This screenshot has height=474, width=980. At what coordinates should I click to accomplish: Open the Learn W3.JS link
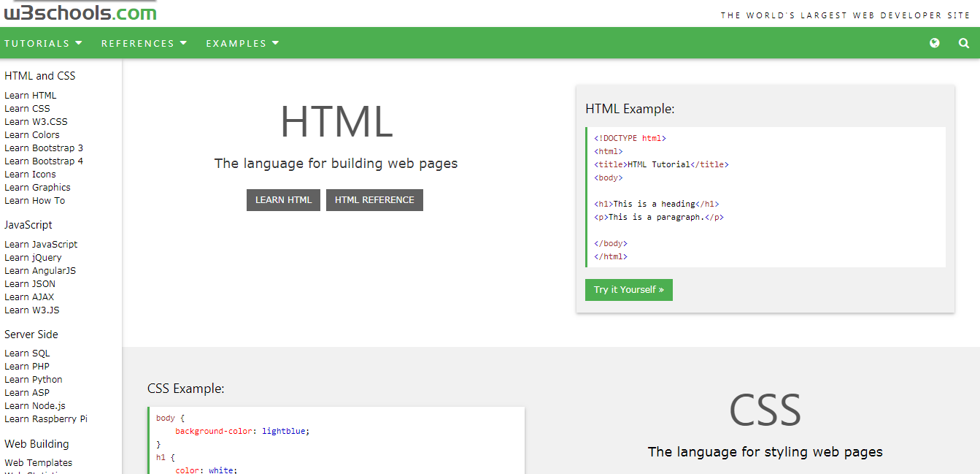[x=31, y=310]
